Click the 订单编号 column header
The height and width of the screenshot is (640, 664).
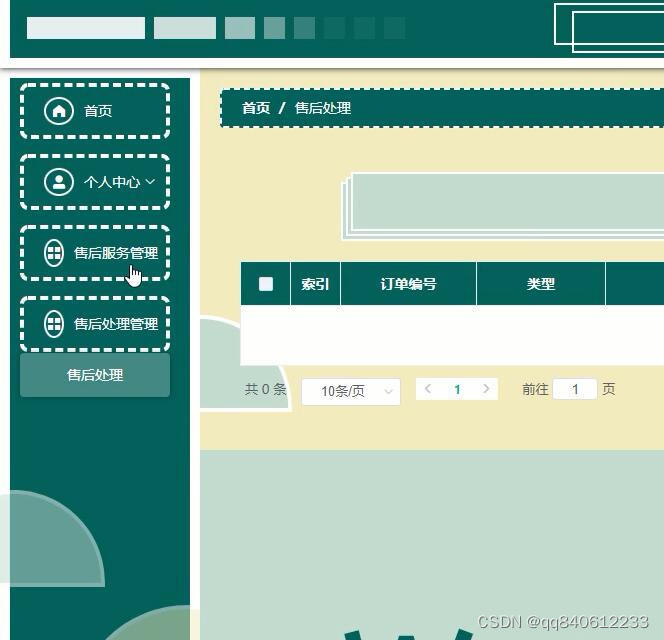click(x=408, y=284)
